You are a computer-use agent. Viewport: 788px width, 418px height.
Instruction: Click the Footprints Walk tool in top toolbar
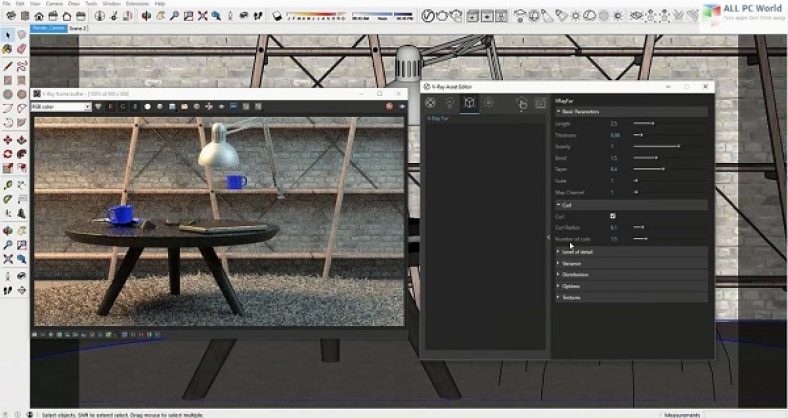258,16
